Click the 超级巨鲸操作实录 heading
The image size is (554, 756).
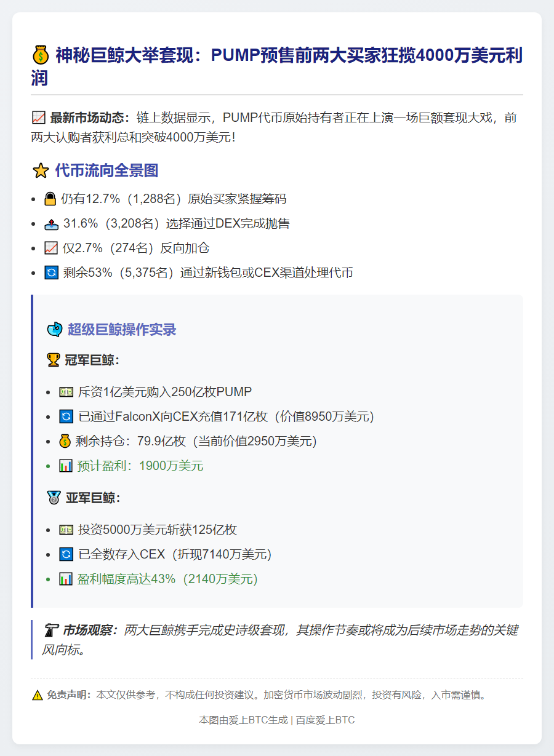(122, 329)
